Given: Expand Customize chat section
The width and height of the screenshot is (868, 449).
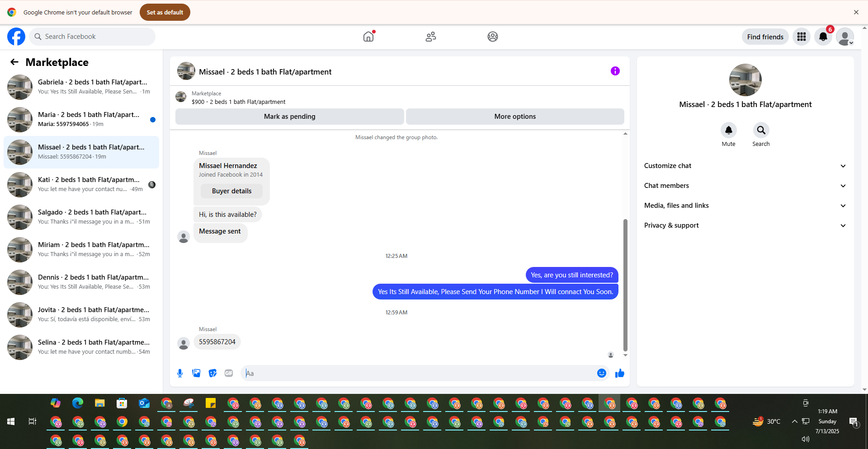Looking at the screenshot, I should coord(745,166).
